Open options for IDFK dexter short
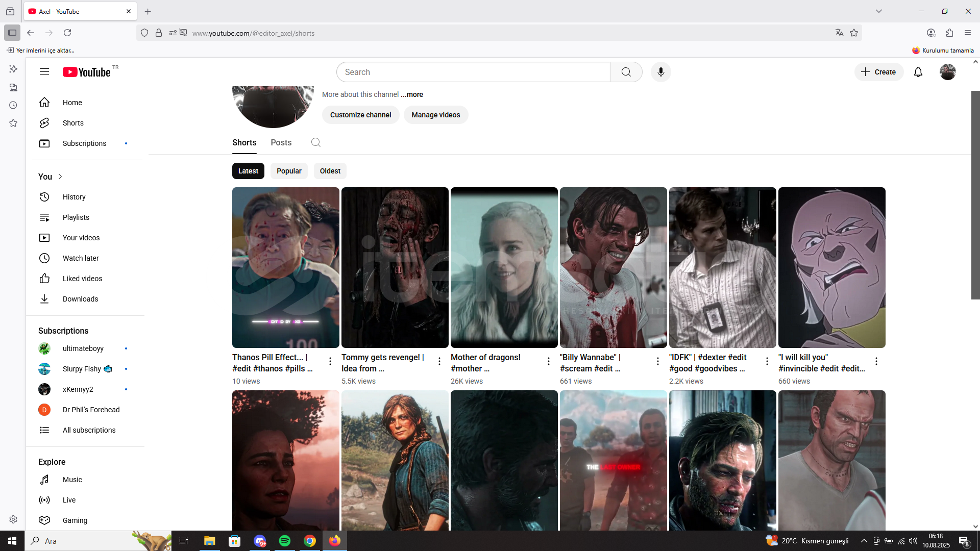The width and height of the screenshot is (980, 551). point(767,361)
